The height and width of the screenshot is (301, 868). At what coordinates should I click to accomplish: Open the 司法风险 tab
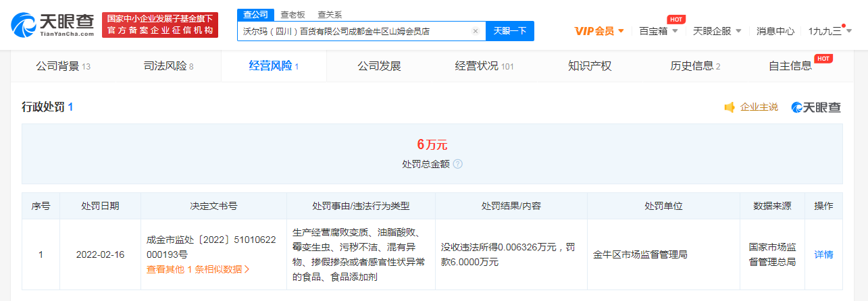pos(168,66)
